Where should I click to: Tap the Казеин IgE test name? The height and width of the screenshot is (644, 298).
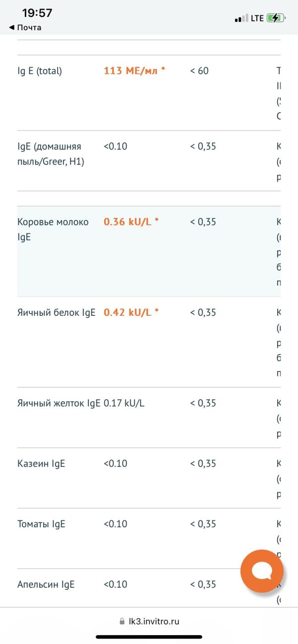41,464
